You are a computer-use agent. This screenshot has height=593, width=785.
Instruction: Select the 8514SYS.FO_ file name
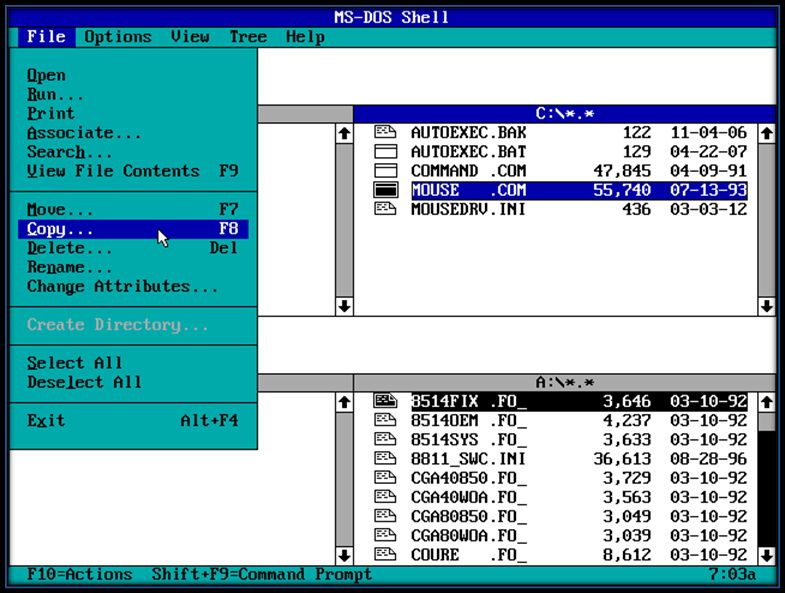point(469,440)
